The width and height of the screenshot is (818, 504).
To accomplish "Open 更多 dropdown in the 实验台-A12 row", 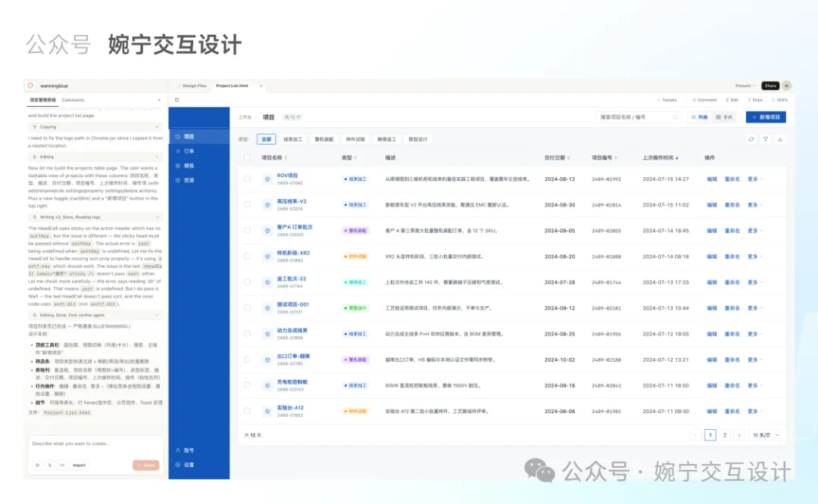I will [x=755, y=411].
